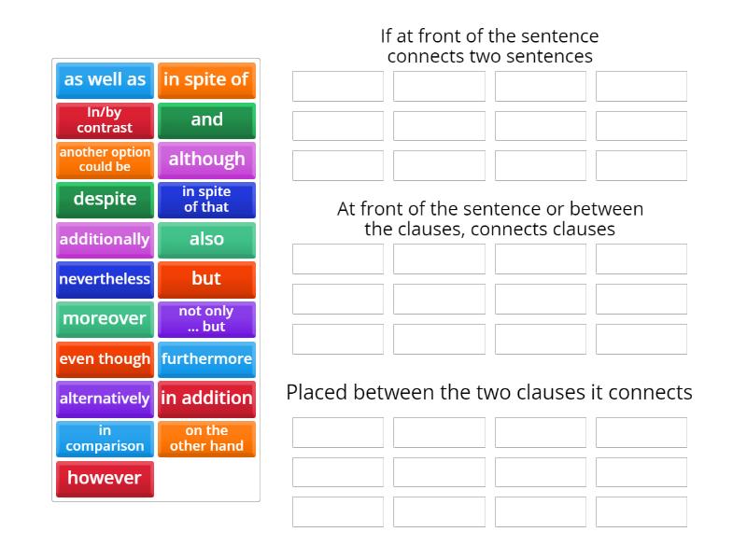Click the 'in spite of' orange tile
The image size is (747, 560).
[x=206, y=80]
